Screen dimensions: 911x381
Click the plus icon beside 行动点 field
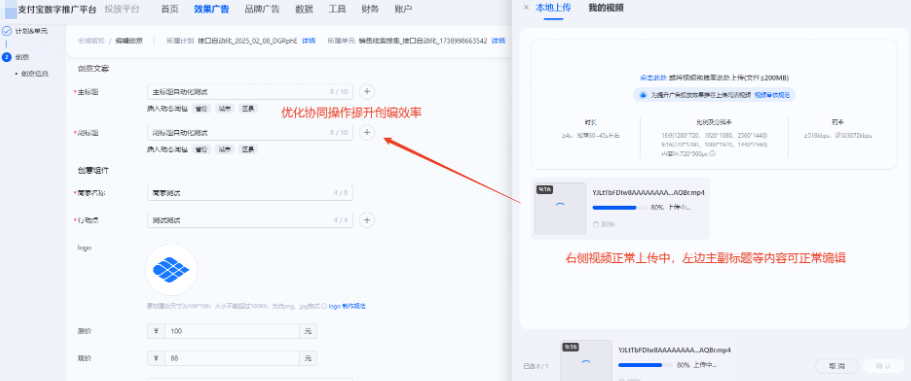tap(367, 220)
